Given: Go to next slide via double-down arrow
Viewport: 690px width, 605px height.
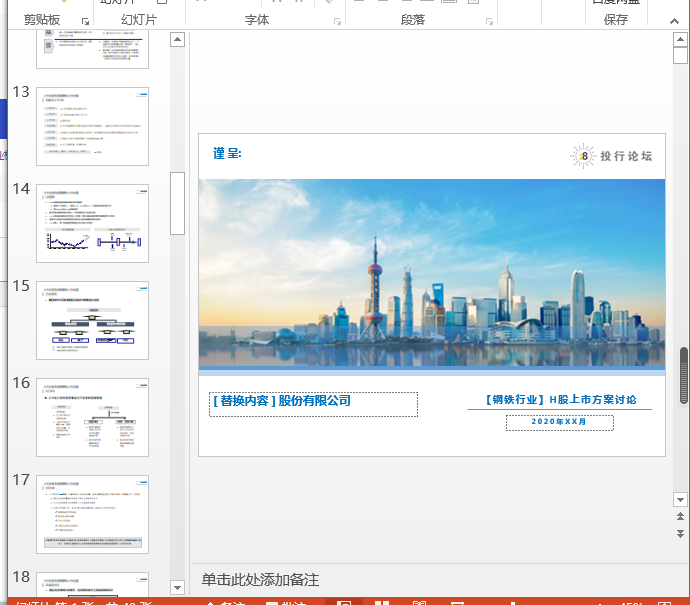Looking at the screenshot, I should pyautogui.click(x=680, y=533).
